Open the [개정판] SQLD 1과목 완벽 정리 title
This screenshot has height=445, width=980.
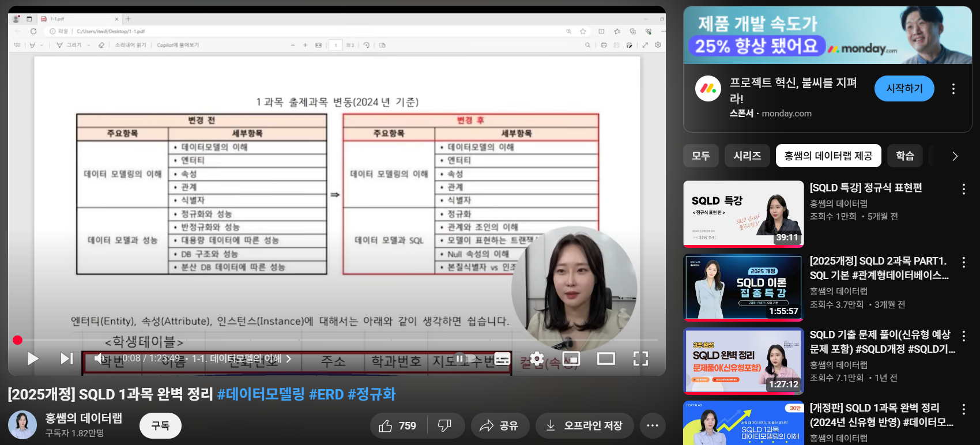point(881,415)
